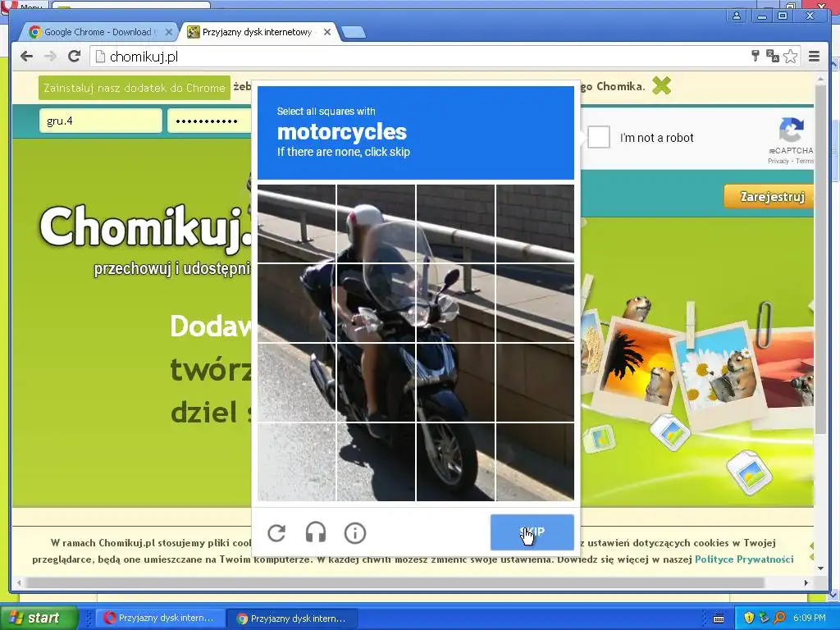Image resolution: width=840 pixels, height=630 pixels.
Task: Check the I'm not a robot checkbox
Action: pyautogui.click(x=598, y=137)
